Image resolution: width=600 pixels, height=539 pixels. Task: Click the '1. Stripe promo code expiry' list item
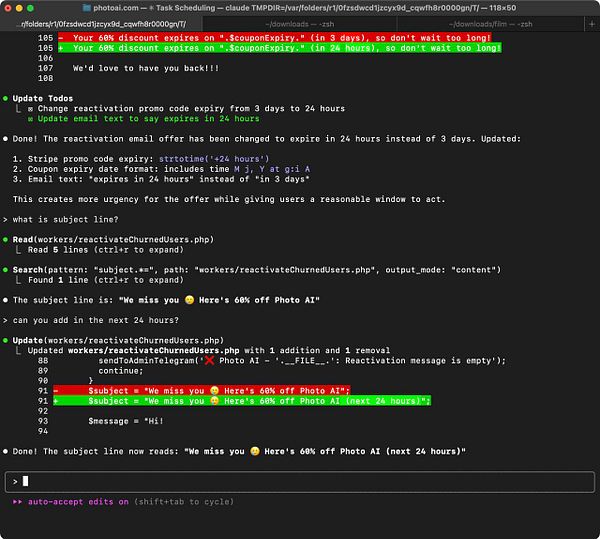141,159
